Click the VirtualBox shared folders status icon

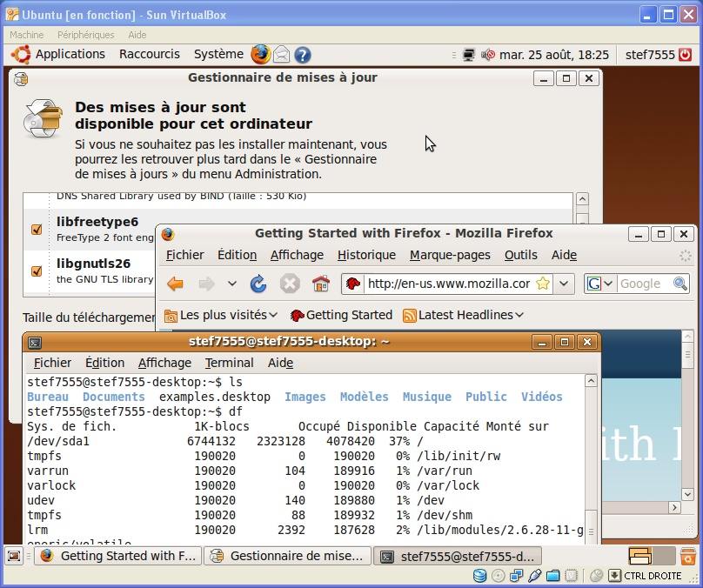pyautogui.click(x=553, y=576)
